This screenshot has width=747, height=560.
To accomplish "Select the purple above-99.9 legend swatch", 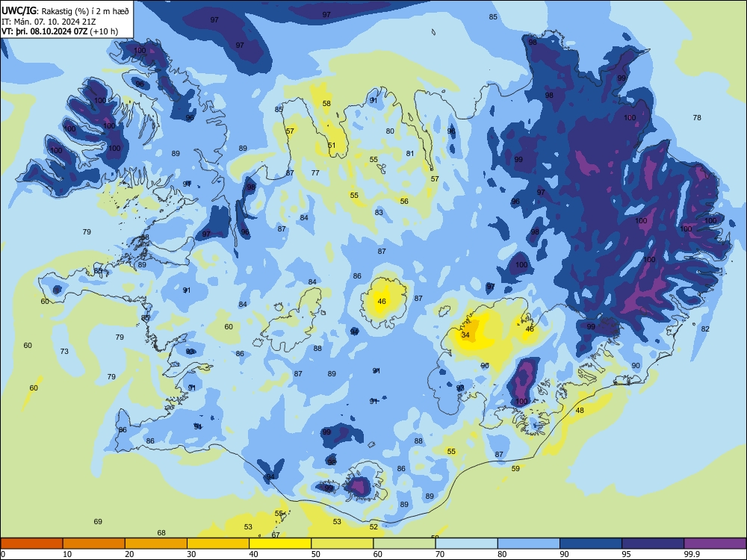I will [715, 544].
